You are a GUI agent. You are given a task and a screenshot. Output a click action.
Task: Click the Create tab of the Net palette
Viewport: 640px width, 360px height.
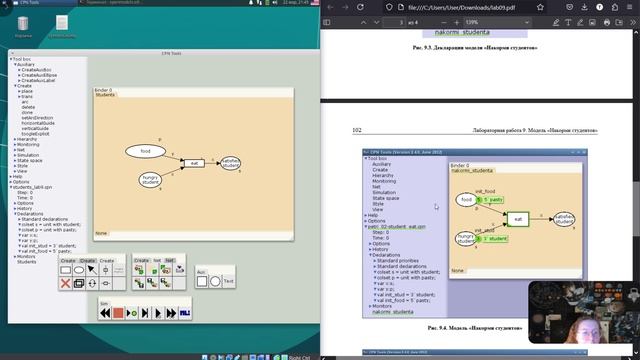[x=141, y=260]
